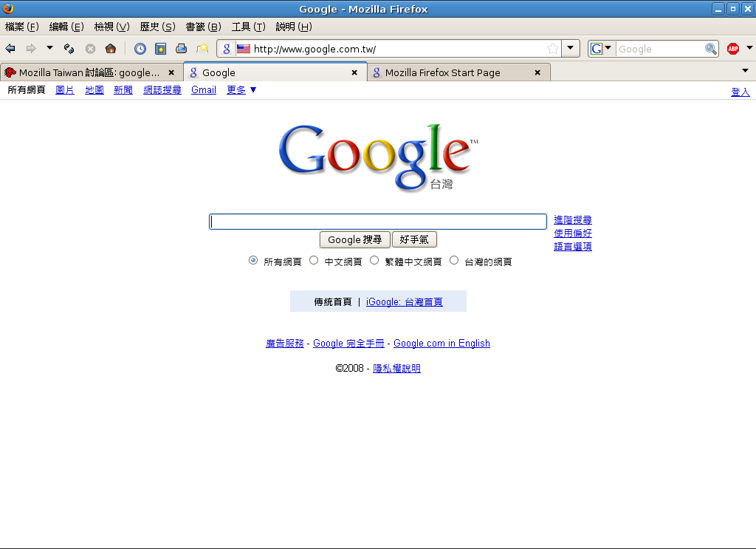Click the Back arrow in the toolbar
This screenshot has width=756, height=549.
click(x=10, y=49)
